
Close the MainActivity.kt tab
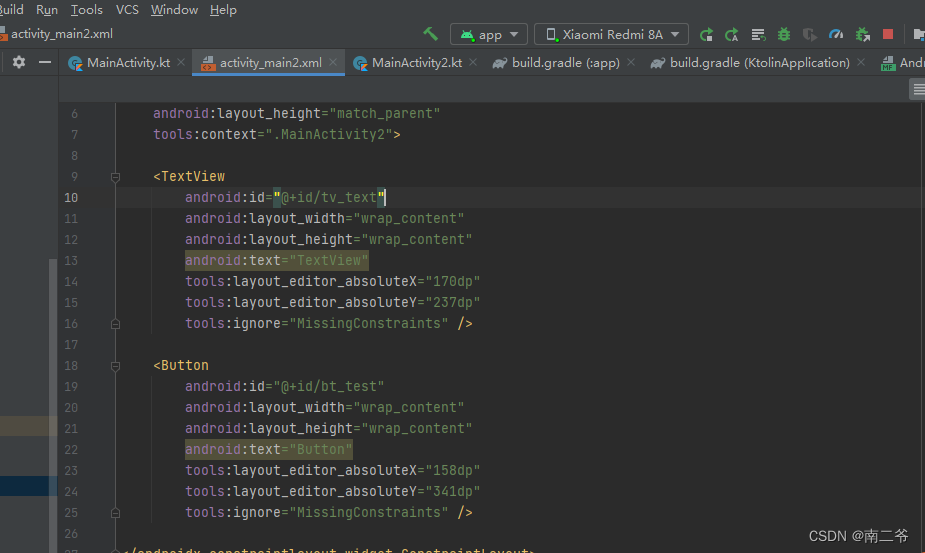click(181, 62)
